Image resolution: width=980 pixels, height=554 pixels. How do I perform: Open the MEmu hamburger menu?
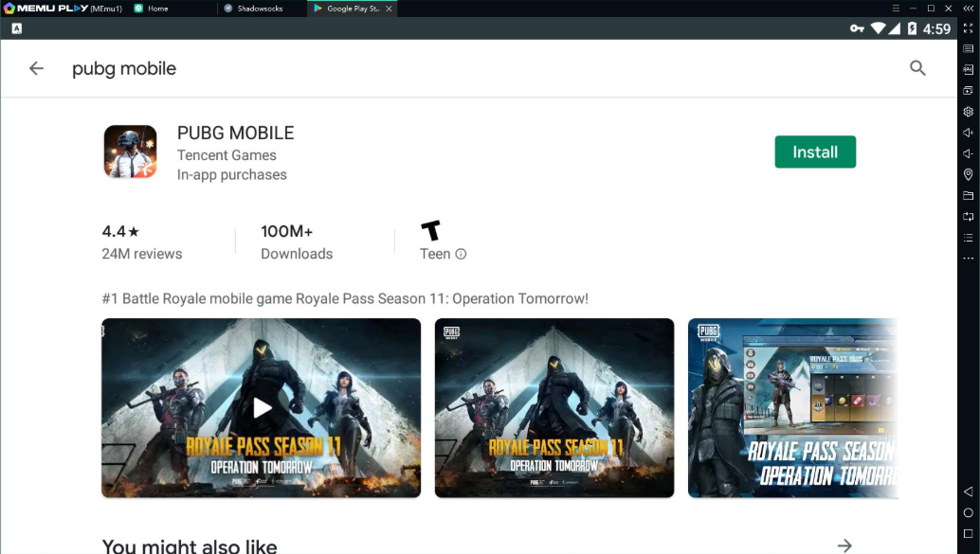(x=894, y=9)
